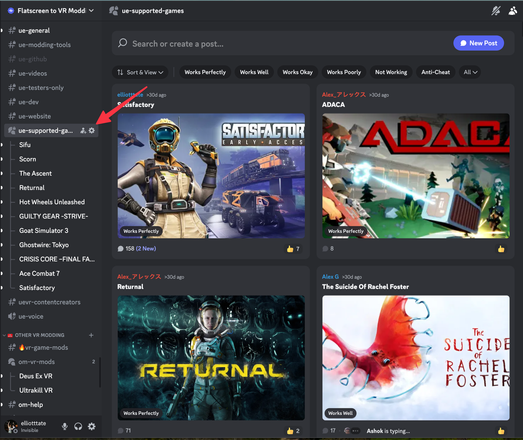
Task: Open user settings gear near elliotttate
Action: [x=92, y=426]
